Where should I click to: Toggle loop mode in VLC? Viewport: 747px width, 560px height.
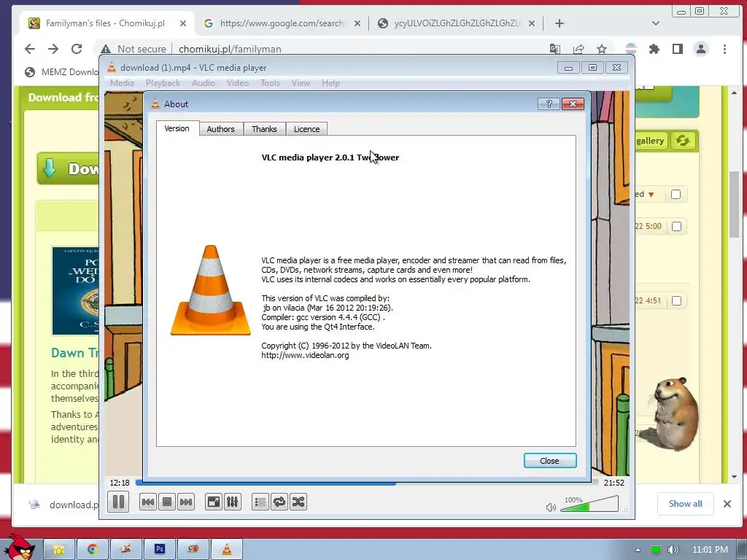click(279, 502)
